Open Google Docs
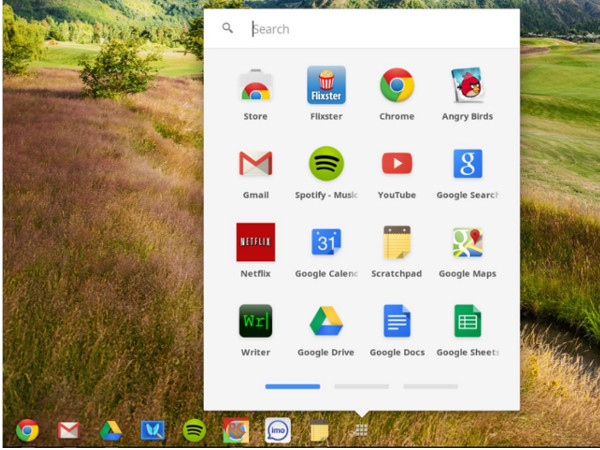This screenshot has height=450, width=600. click(397, 321)
